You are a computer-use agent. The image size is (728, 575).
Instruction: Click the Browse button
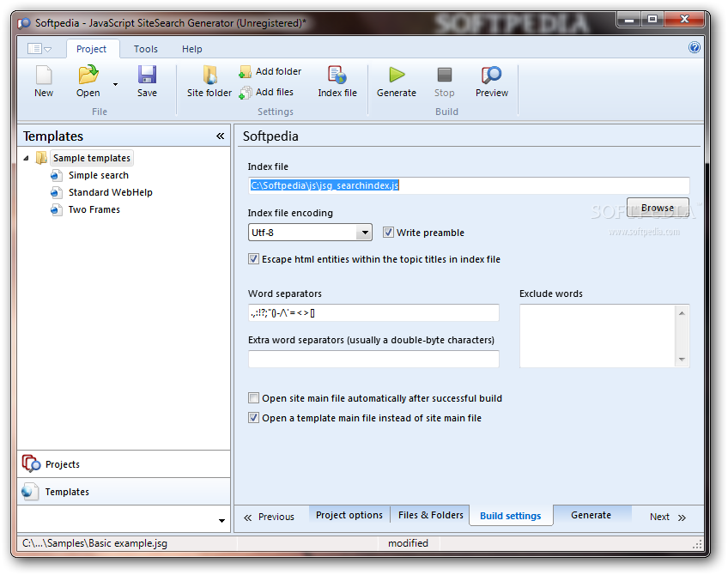pos(658,208)
